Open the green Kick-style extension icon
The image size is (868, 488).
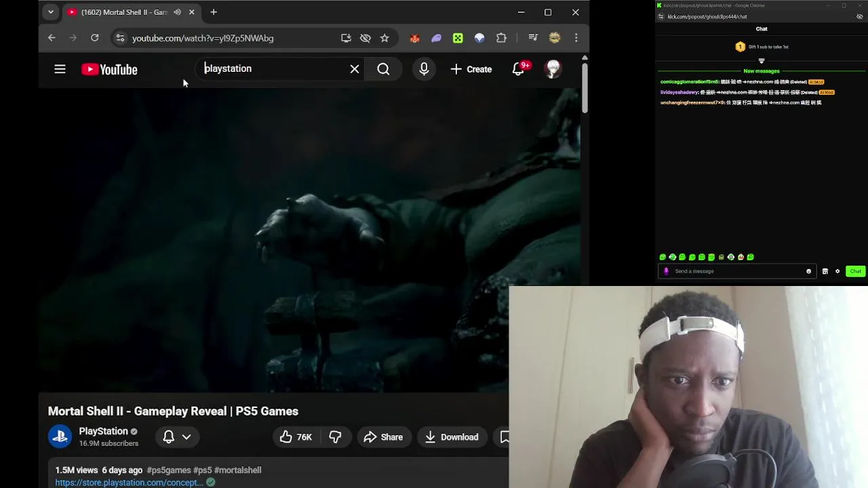coord(458,38)
